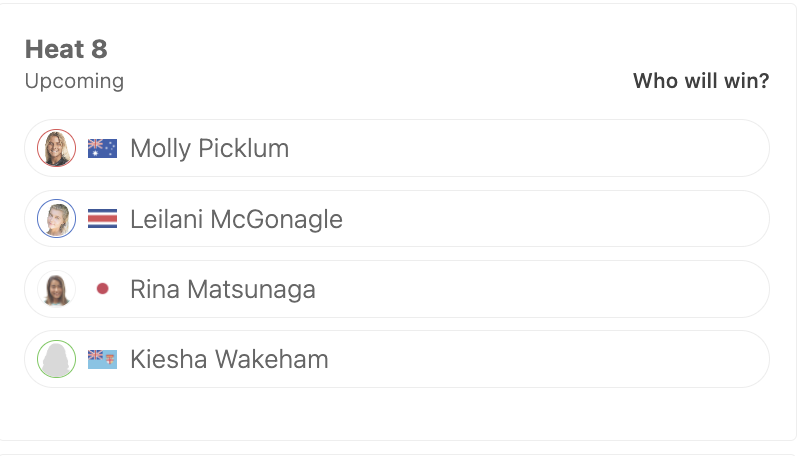Click the Heat 8 heading
This screenshot has height=456, width=810.
[66, 50]
